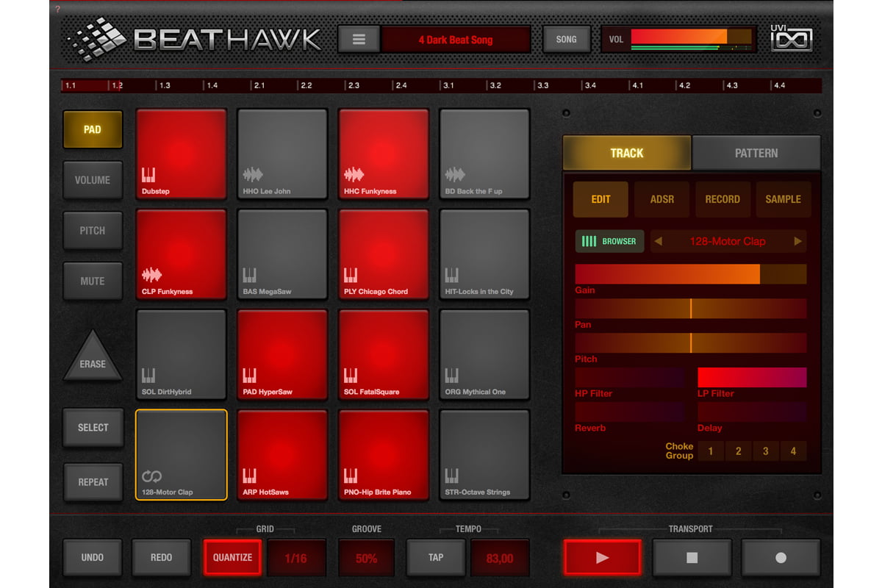882x588 pixels.
Task: Click the SONG button
Action: click(x=566, y=40)
